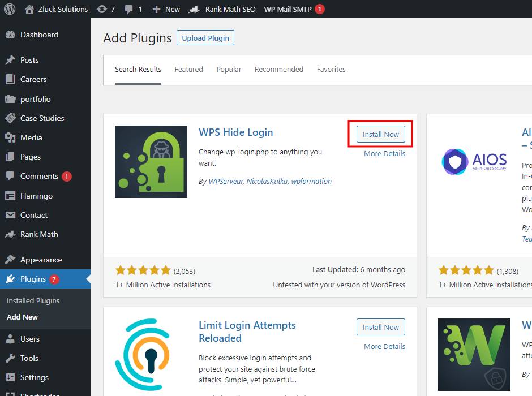Open the WPS Hide Login title link

(236, 132)
